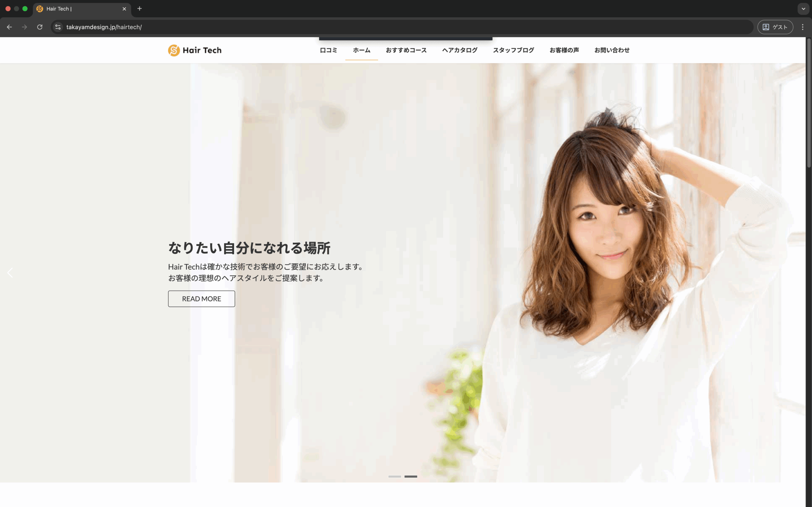Image resolution: width=812 pixels, height=507 pixels.
Task: Expand the browser toolbar chevron at top right
Action: coord(803,9)
